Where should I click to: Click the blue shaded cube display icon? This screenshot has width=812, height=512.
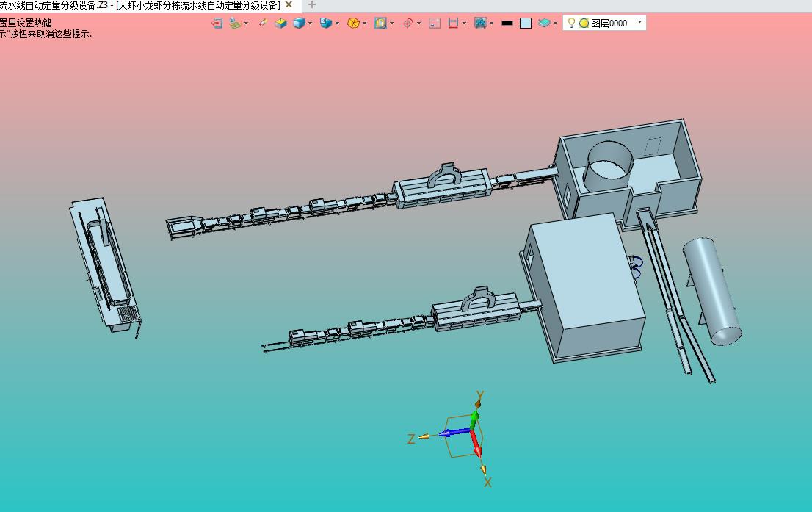point(299,24)
